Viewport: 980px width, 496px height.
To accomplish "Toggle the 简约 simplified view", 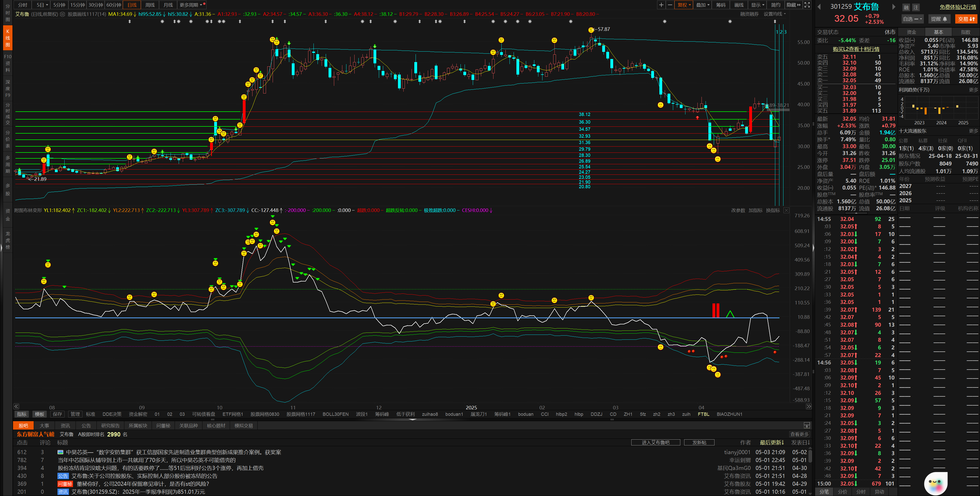I will pos(776,5).
